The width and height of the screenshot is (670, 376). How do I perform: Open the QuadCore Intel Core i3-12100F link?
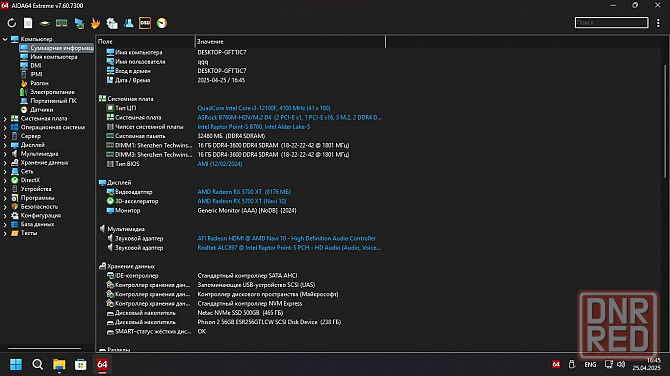(x=264, y=108)
